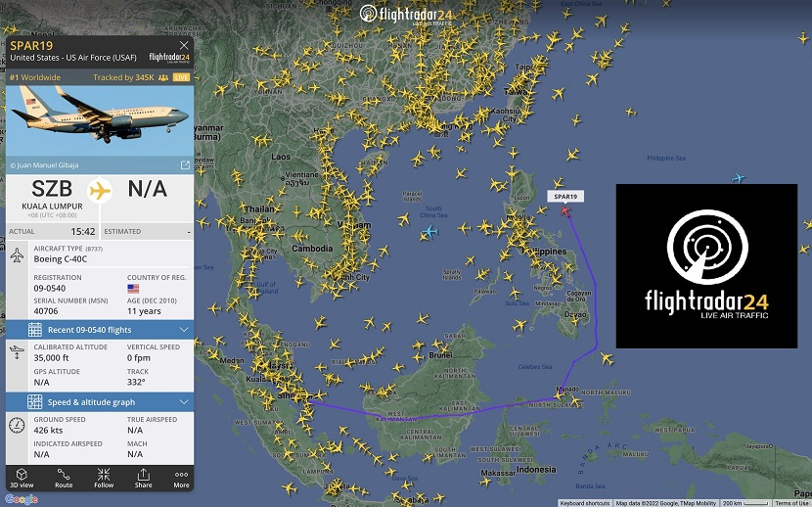Click the 0 fpm vertical speed value

coord(139,358)
